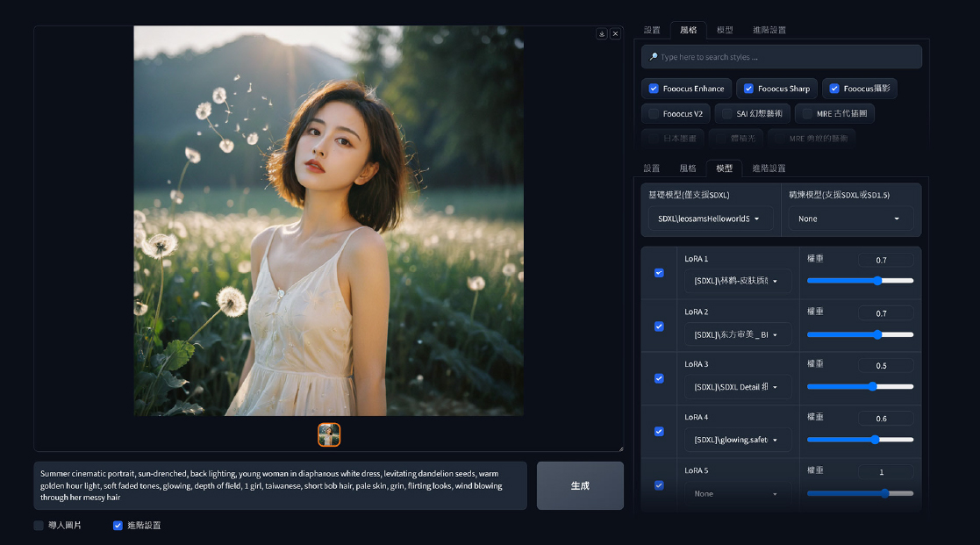Open the lower 進階設置 tab
Image resolution: width=980 pixels, height=545 pixels.
tap(769, 169)
